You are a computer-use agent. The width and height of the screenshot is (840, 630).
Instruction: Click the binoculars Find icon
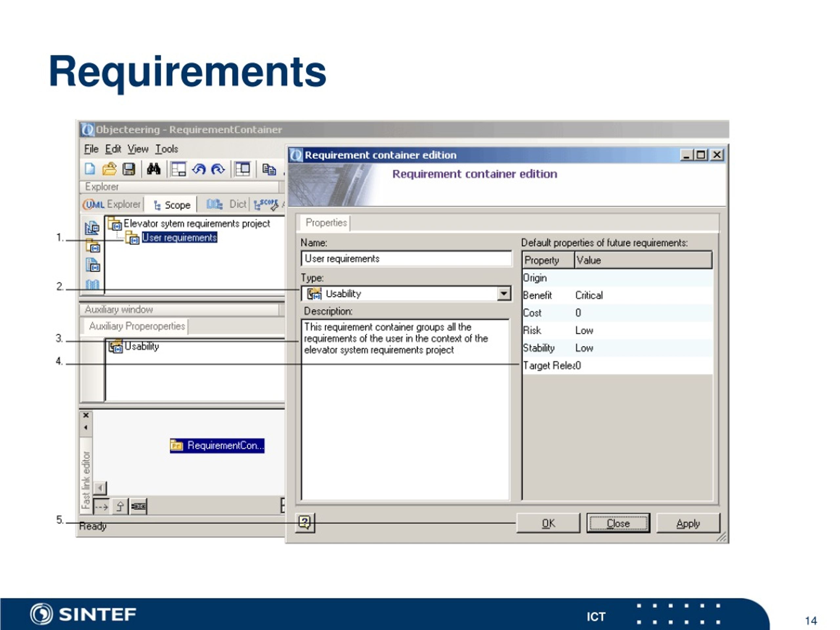154,169
